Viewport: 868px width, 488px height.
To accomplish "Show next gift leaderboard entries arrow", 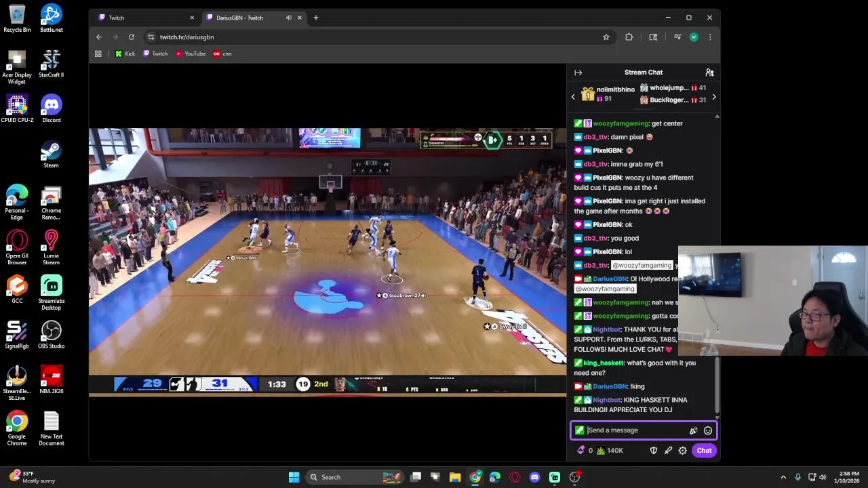I will point(713,97).
